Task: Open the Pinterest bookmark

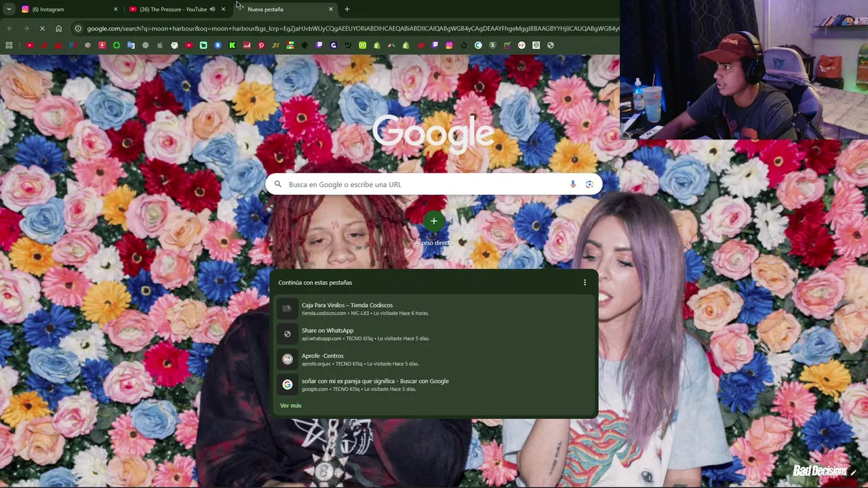Action: pyautogui.click(x=261, y=45)
